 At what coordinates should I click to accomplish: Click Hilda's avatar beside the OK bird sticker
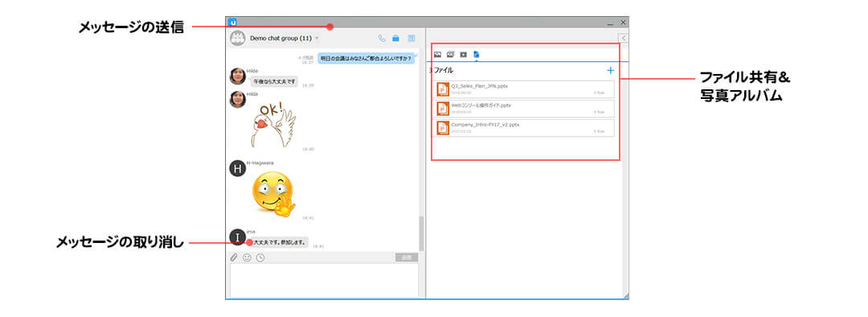[x=237, y=99]
